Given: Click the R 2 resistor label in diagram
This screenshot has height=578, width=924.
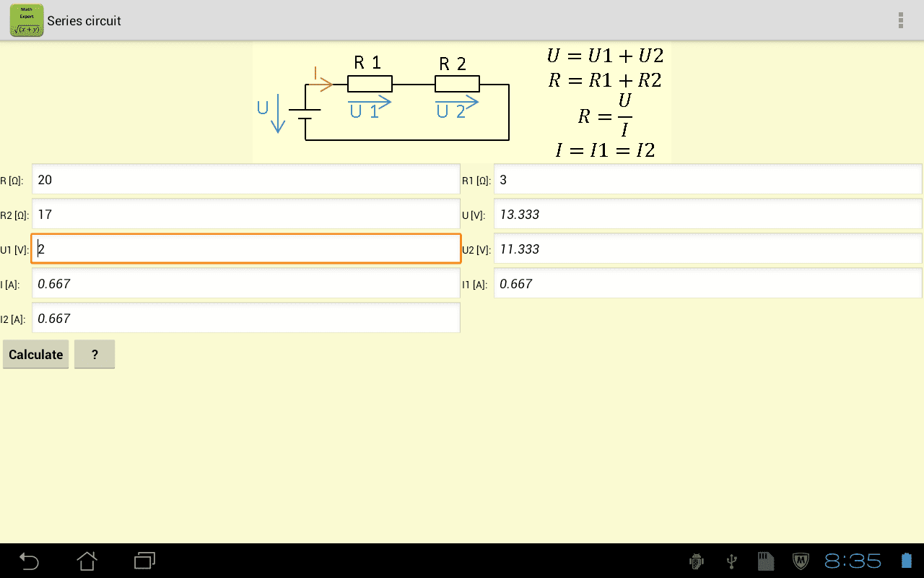Looking at the screenshot, I should coord(453,64).
